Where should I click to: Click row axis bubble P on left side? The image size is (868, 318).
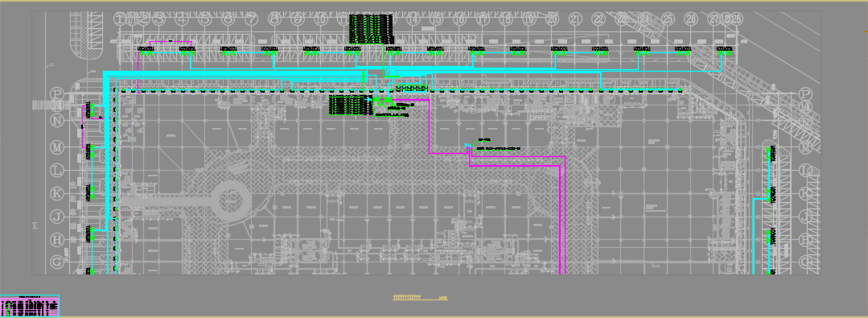(57, 93)
